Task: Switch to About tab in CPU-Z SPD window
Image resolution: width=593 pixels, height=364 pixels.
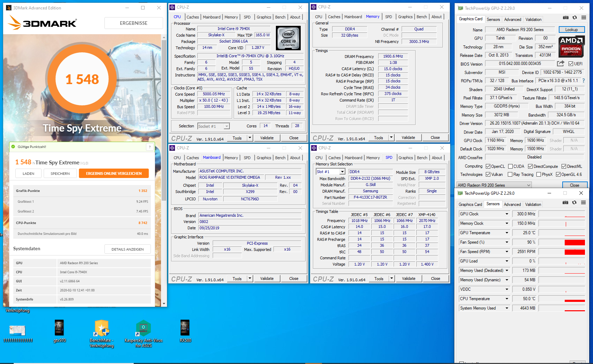Action: pos(437,158)
